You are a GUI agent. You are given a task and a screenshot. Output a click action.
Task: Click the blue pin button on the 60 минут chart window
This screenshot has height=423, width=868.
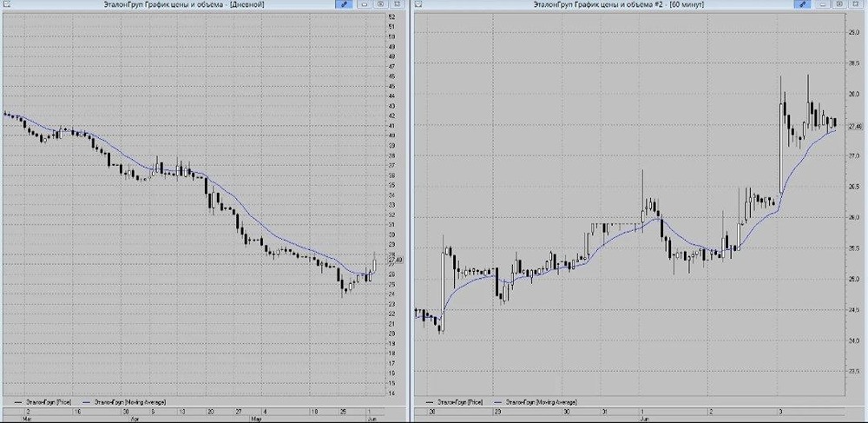coord(802,3)
